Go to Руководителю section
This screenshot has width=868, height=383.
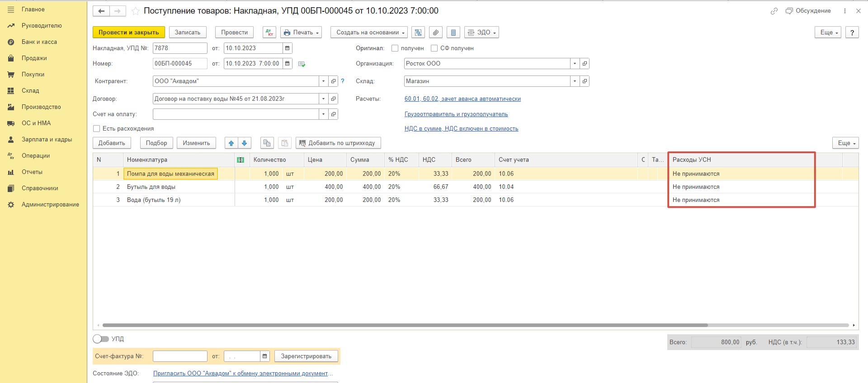[x=42, y=26]
